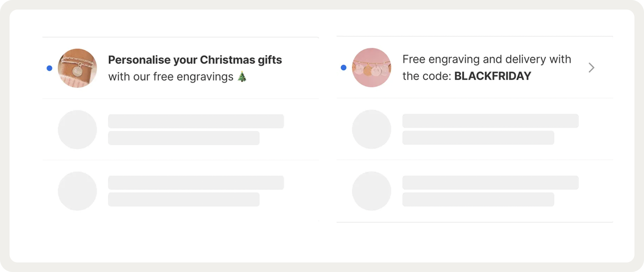Click the blue unread dot beside Black Friday message

pos(344,68)
